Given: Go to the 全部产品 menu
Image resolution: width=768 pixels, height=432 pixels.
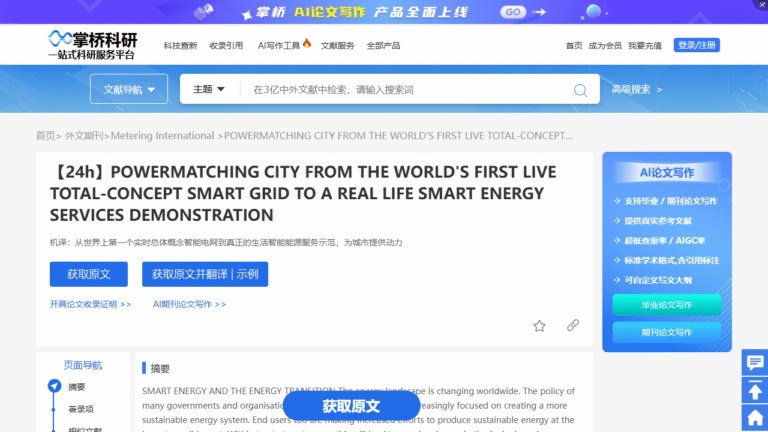Looking at the screenshot, I should (x=383, y=46).
